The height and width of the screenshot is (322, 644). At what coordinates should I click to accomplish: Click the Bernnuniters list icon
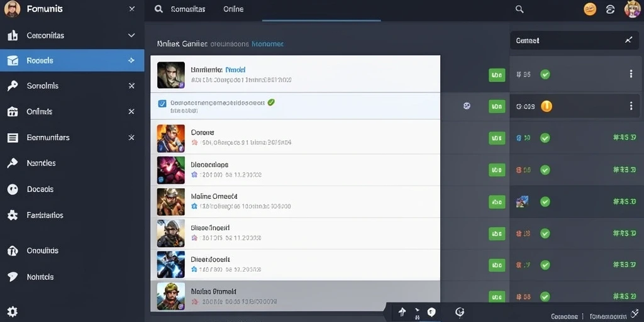[x=13, y=138]
